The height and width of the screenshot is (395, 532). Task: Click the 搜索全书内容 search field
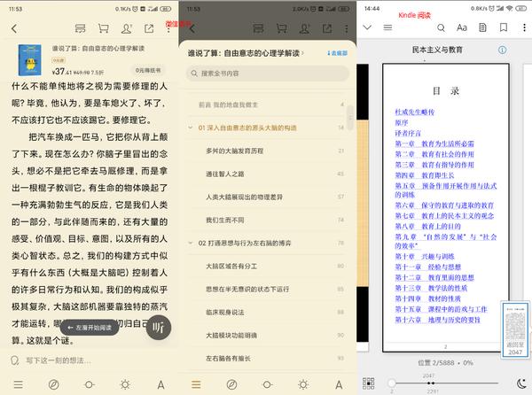[x=268, y=74]
